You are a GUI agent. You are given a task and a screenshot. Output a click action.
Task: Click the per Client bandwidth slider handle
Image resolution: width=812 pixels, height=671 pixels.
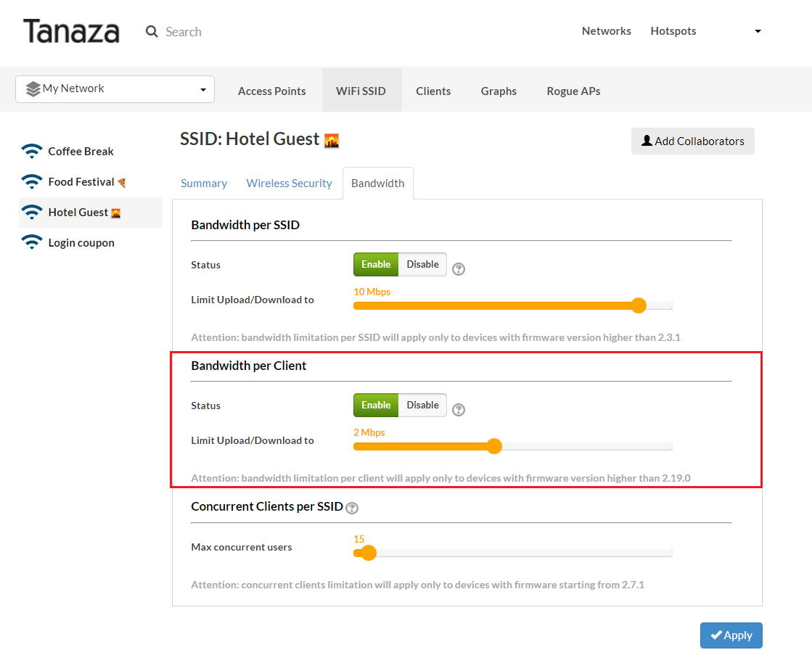tap(495, 446)
